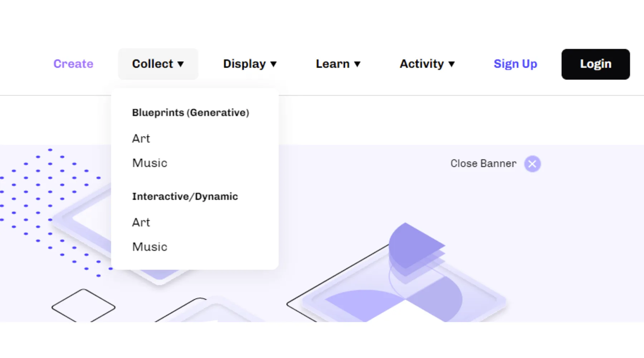The image size is (644, 358).
Task: Click the Close Banner text
Action: click(x=483, y=164)
